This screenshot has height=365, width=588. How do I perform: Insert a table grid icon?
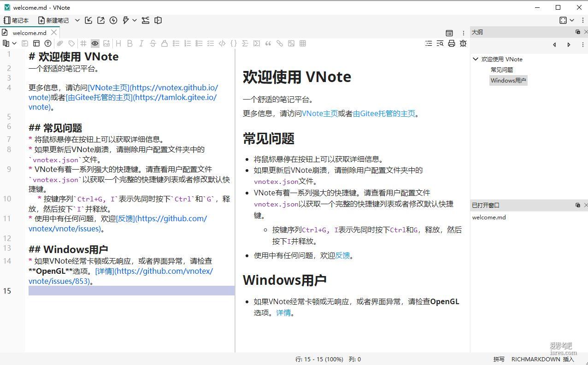tap(303, 43)
